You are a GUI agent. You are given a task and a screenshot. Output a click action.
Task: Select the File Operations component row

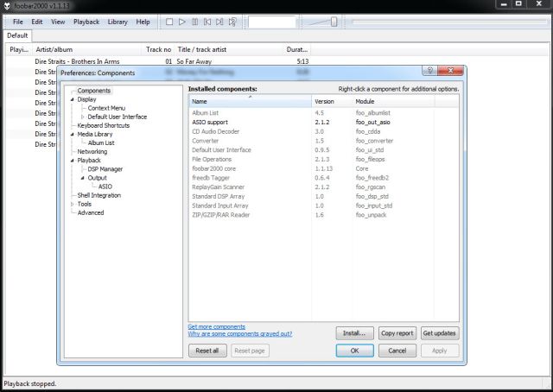point(323,160)
